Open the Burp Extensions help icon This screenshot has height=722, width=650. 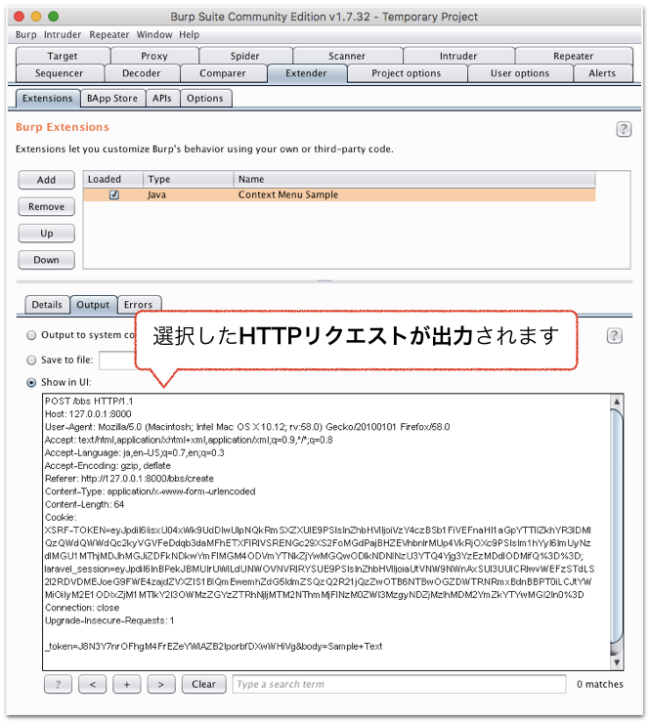coord(623,129)
